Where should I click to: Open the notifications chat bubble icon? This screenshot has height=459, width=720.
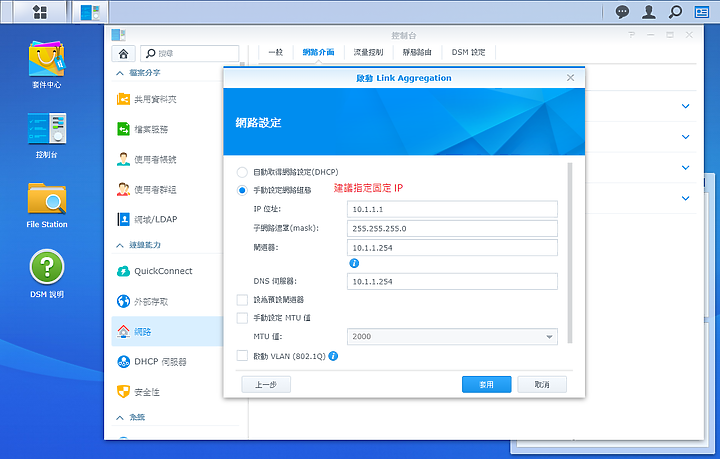click(622, 12)
